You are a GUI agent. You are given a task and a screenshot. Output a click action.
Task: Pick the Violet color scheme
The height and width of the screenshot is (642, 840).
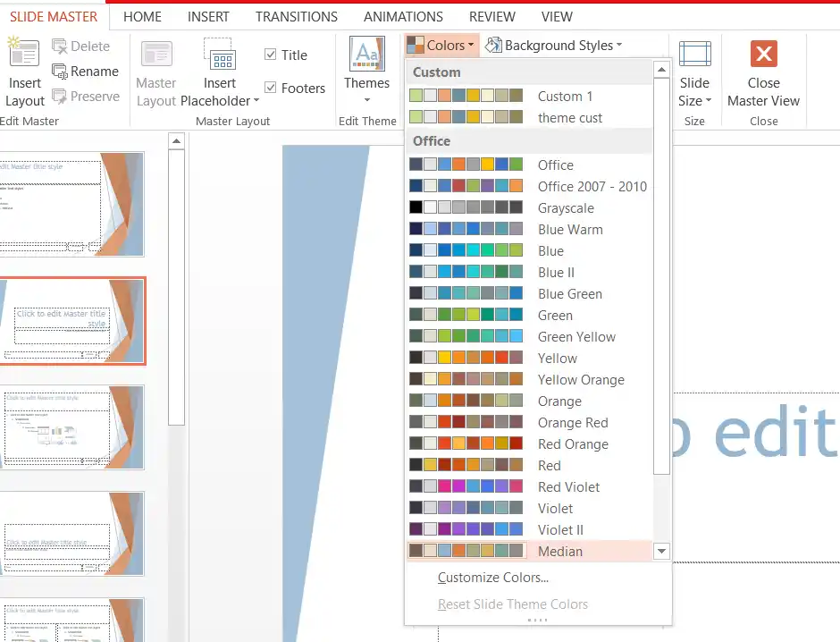529,508
